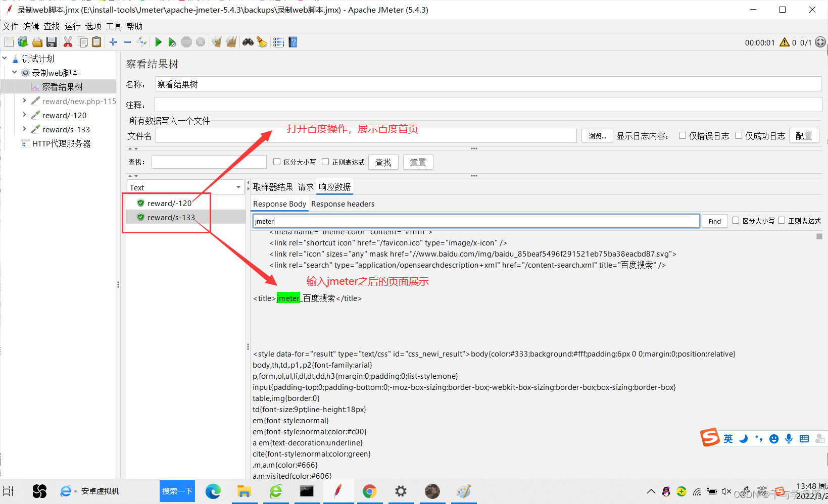This screenshot has height=504, width=828.
Task: Open the 文件 menu
Action: point(10,26)
